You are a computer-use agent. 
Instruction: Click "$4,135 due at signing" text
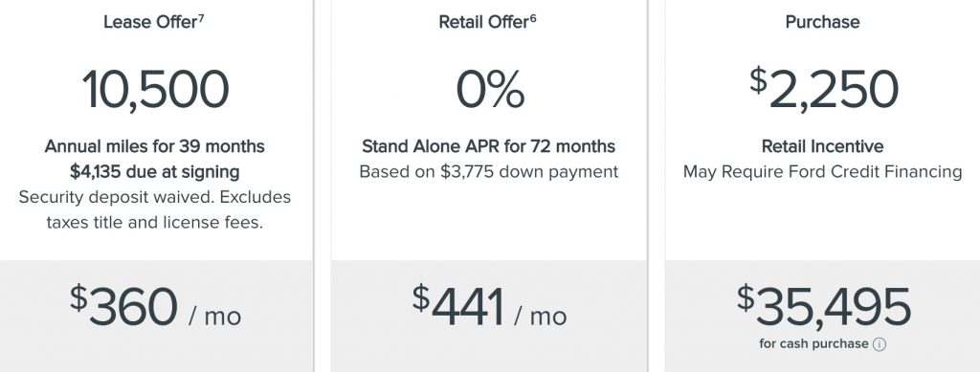coord(154,171)
